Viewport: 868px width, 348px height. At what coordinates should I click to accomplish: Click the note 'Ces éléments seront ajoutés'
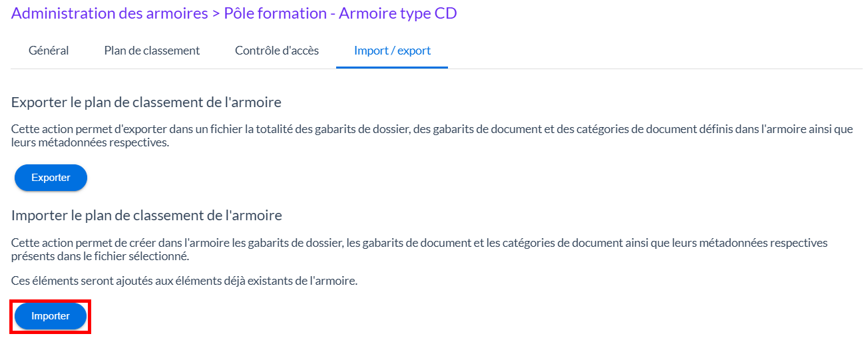click(x=184, y=281)
